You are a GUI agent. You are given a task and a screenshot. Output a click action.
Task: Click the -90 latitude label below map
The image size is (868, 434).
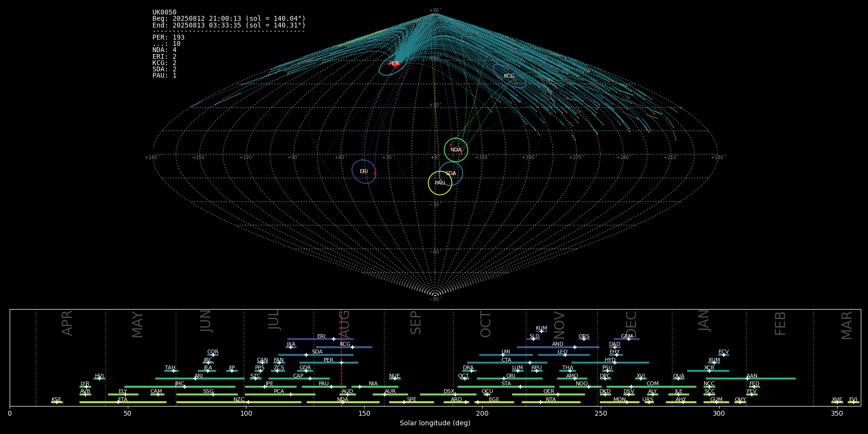point(435,299)
